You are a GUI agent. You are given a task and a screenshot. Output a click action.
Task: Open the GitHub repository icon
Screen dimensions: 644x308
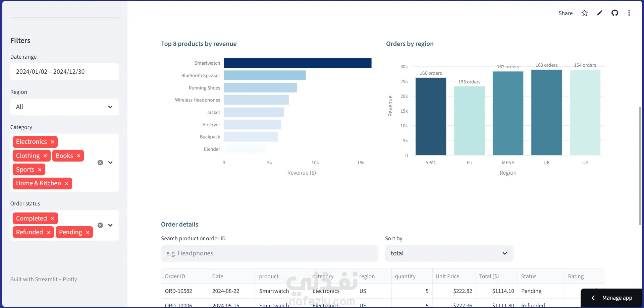click(615, 13)
